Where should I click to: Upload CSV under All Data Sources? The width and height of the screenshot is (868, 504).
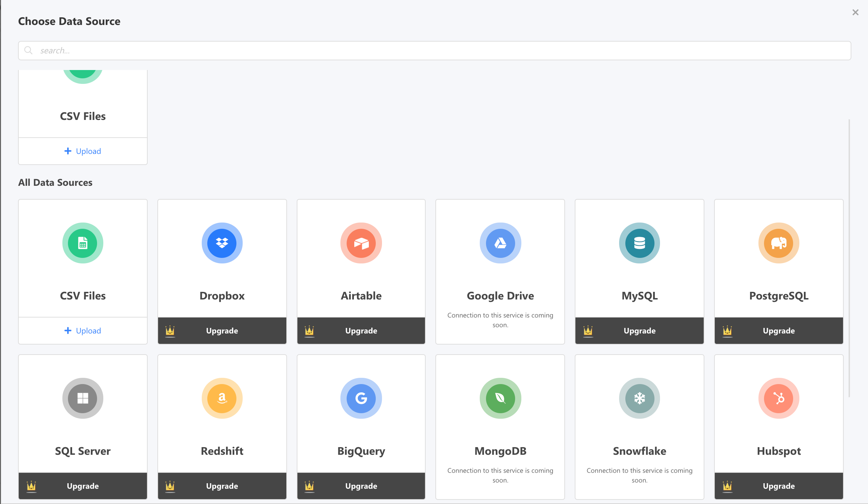pos(83,331)
